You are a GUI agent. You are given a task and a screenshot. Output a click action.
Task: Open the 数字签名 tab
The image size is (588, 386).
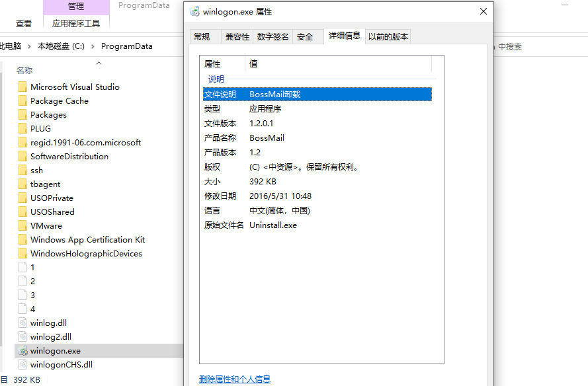pyautogui.click(x=273, y=37)
